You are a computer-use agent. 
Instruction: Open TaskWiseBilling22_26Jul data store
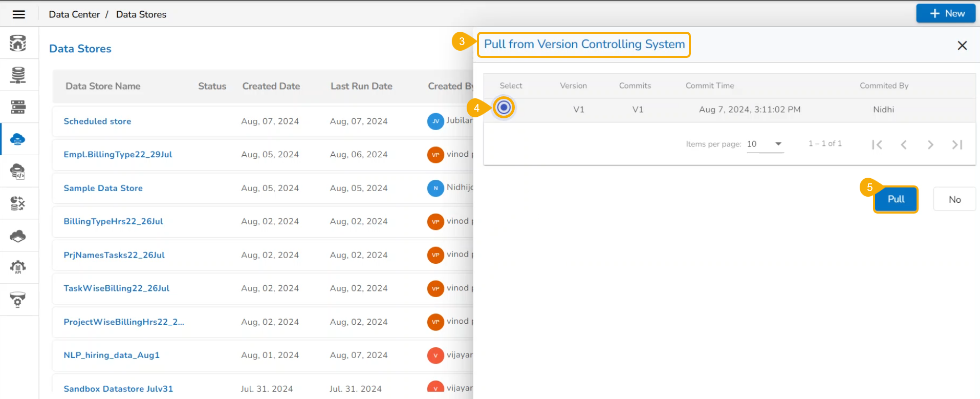coord(116,288)
